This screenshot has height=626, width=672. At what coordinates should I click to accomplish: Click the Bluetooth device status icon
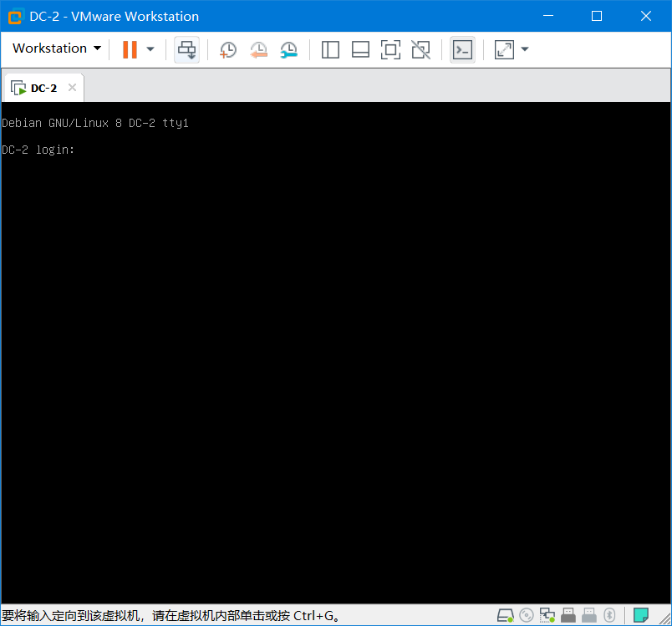point(609,616)
